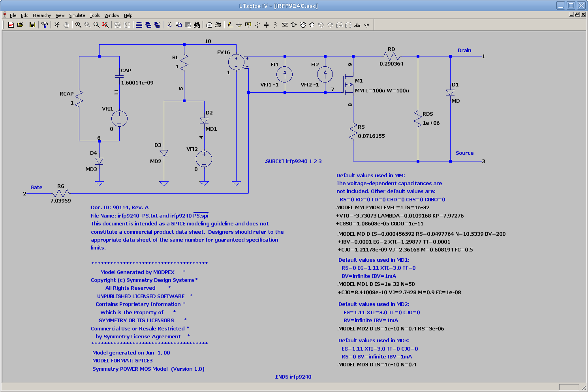Click the Zoom In magnifier
The image size is (588, 392).
click(x=78, y=25)
